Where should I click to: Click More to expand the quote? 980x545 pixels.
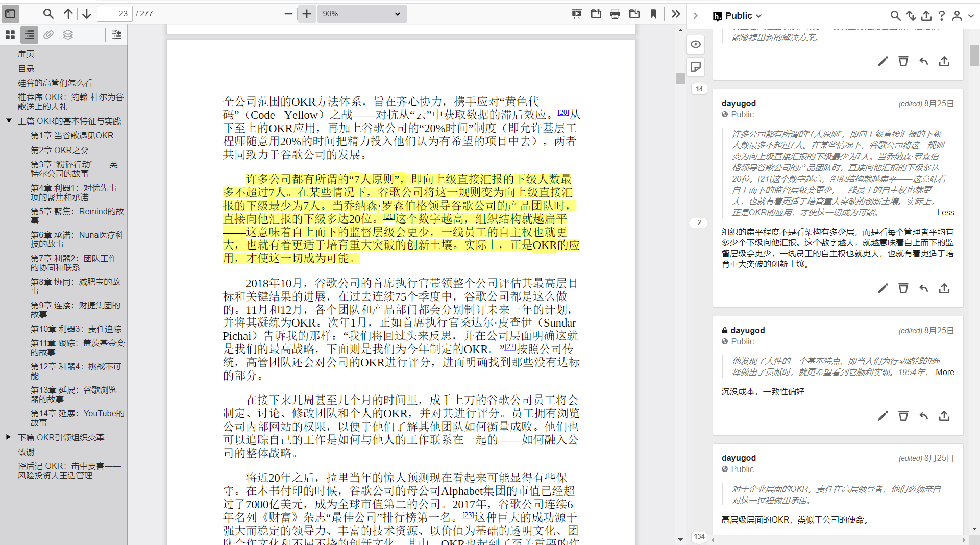pyautogui.click(x=945, y=373)
